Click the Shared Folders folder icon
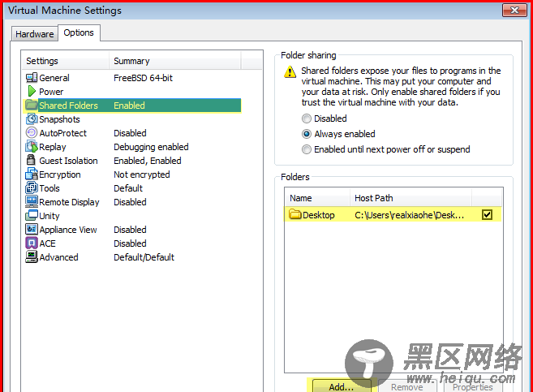This screenshot has width=533, height=392. pos(32,105)
